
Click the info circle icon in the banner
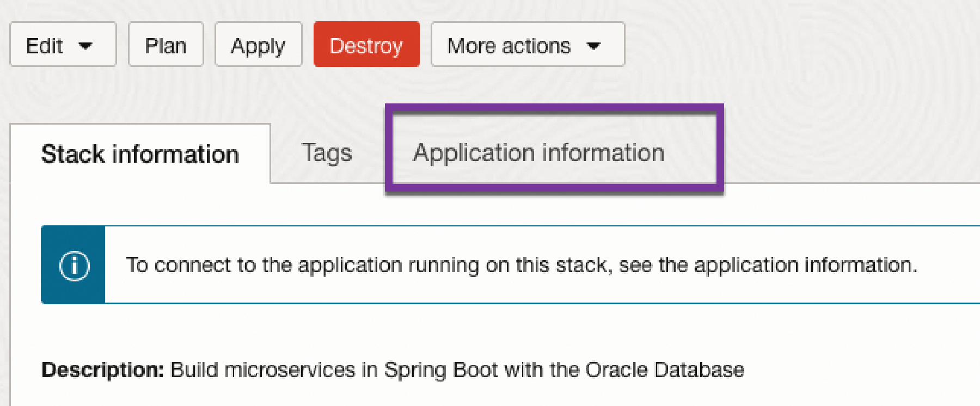[74, 266]
